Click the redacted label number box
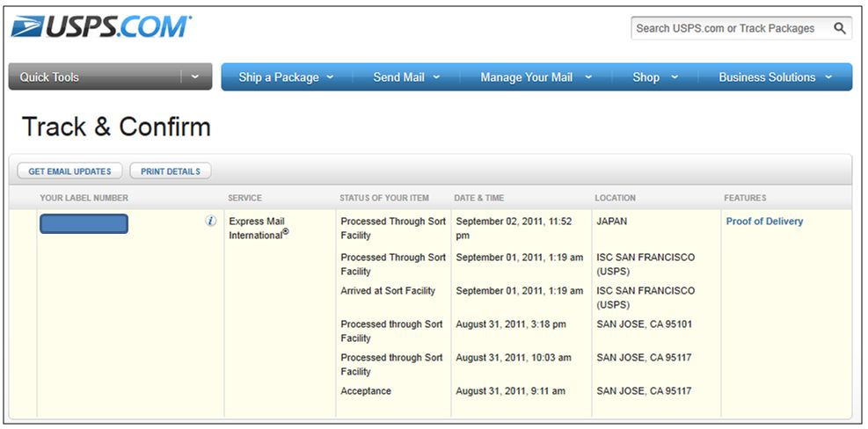The width and height of the screenshot is (868, 429). (x=84, y=223)
